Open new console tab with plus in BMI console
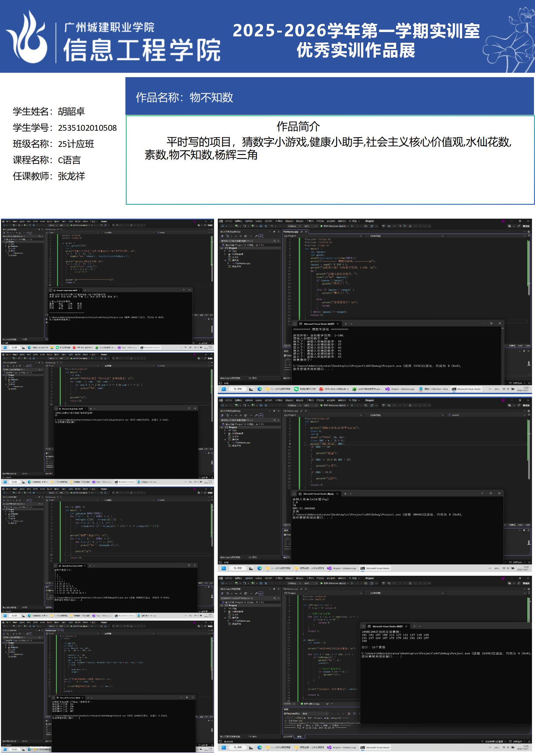This screenshot has width=535, height=756. [x=345, y=494]
